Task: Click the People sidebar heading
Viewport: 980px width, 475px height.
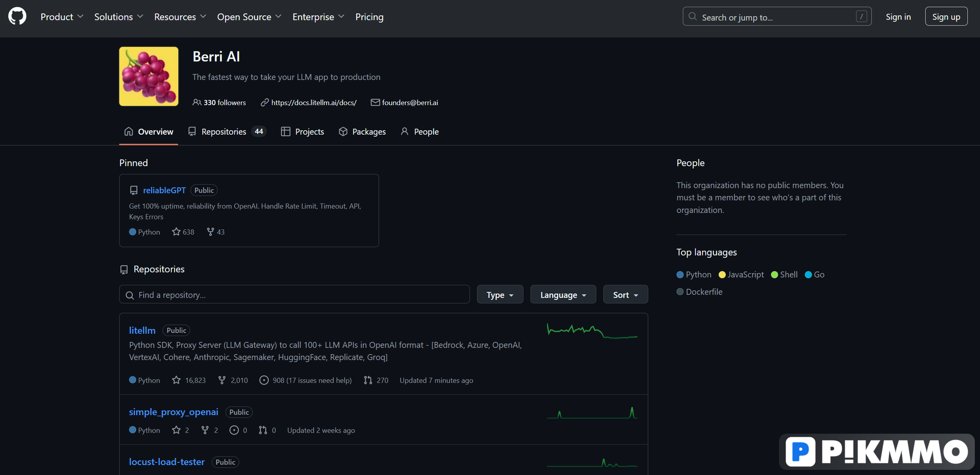Action: (x=691, y=163)
